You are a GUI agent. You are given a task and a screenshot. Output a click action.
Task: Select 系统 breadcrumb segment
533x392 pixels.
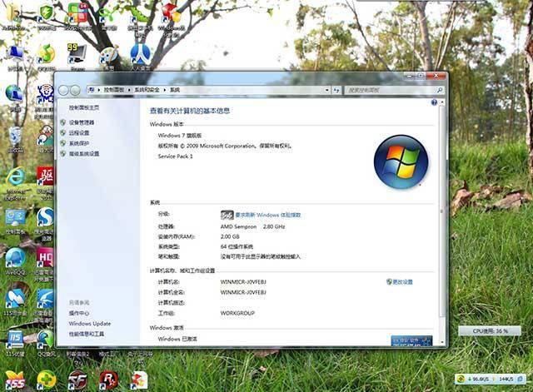[175, 90]
